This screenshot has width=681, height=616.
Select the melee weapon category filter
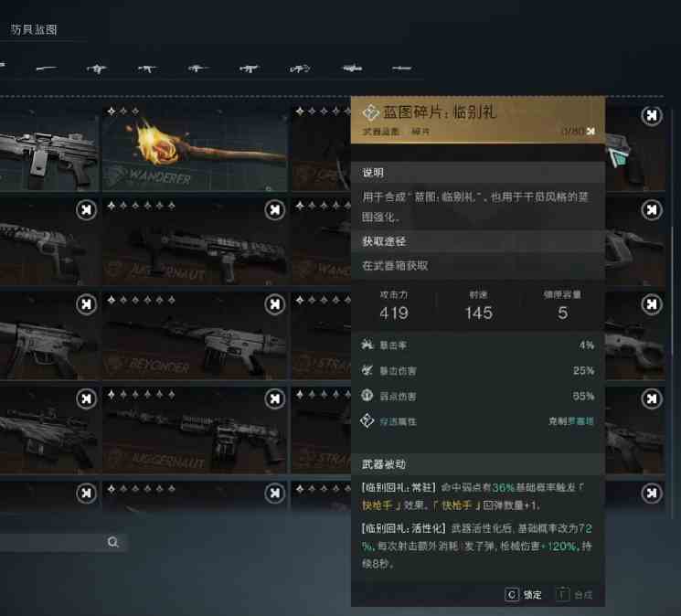[401, 69]
